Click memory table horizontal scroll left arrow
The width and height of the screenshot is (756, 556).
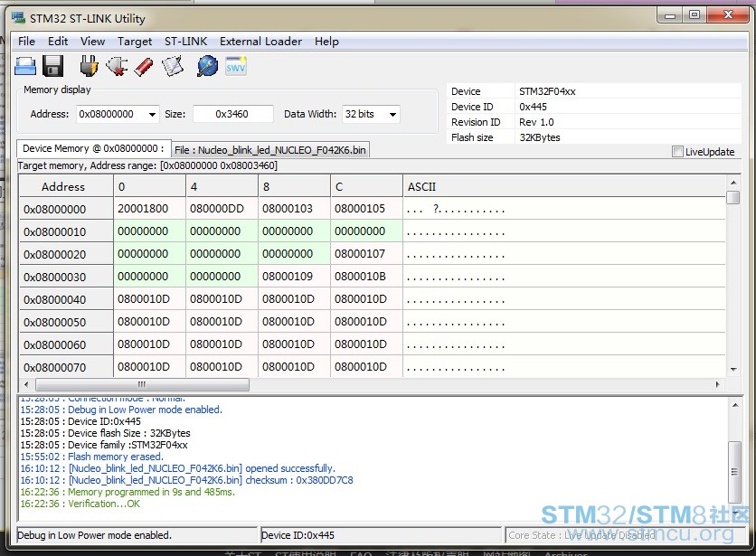[26, 384]
